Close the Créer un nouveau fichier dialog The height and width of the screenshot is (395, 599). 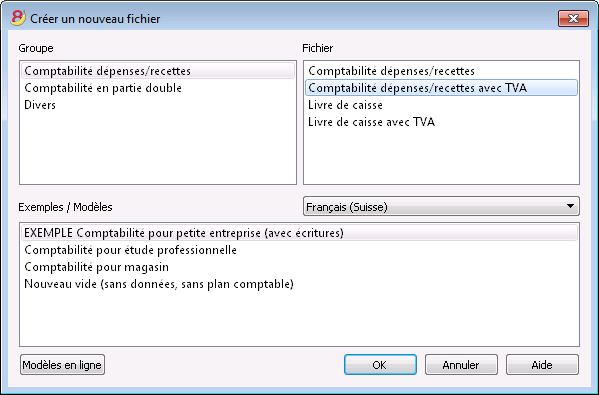(x=573, y=18)
